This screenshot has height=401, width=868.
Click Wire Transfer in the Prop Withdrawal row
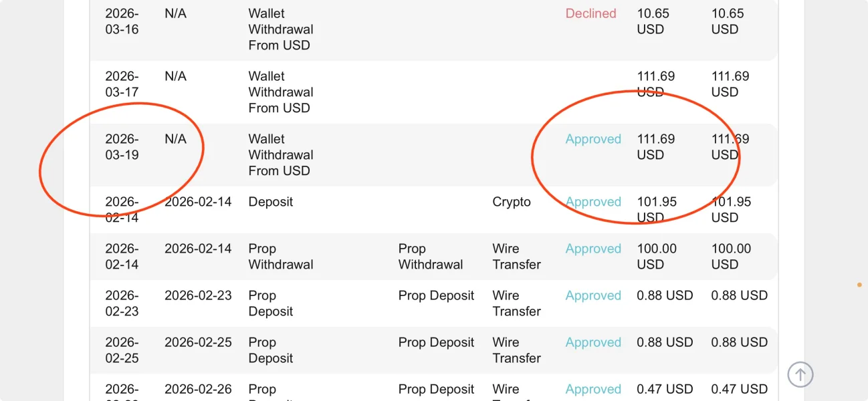tap(516, 257)
